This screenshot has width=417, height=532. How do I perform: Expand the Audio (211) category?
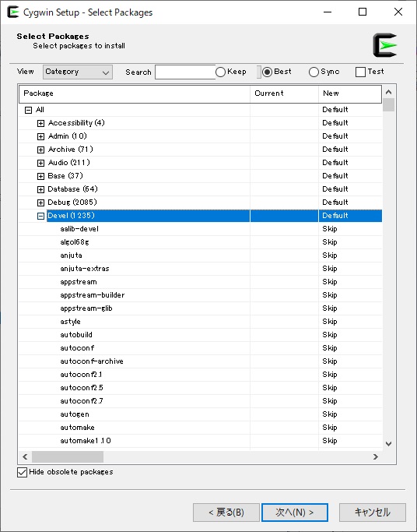click(40, 163)
